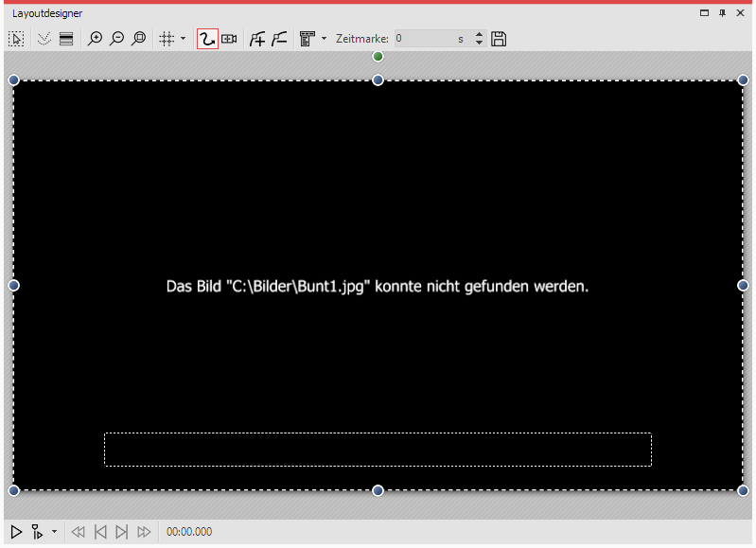Increase the Zeitmarke value with the stepper
Screen dimensions: 756x548
point(479,35)
